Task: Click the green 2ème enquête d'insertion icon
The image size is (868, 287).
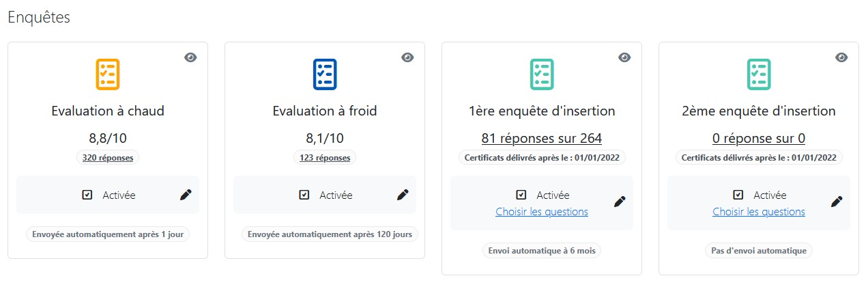Action: point(759,74)
